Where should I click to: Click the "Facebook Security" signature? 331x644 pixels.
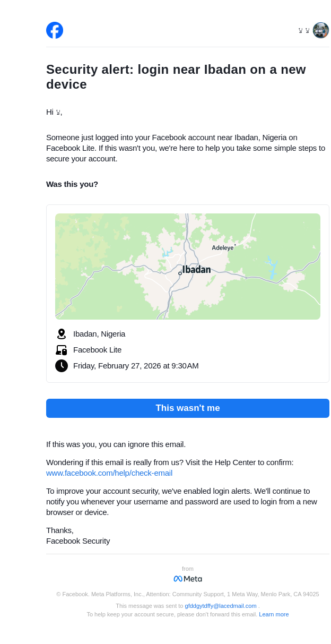[78, 541]
